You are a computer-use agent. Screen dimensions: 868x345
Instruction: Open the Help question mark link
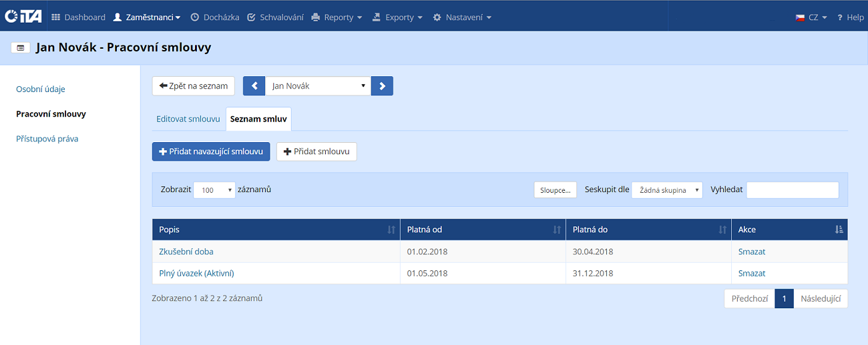point(851,17)
